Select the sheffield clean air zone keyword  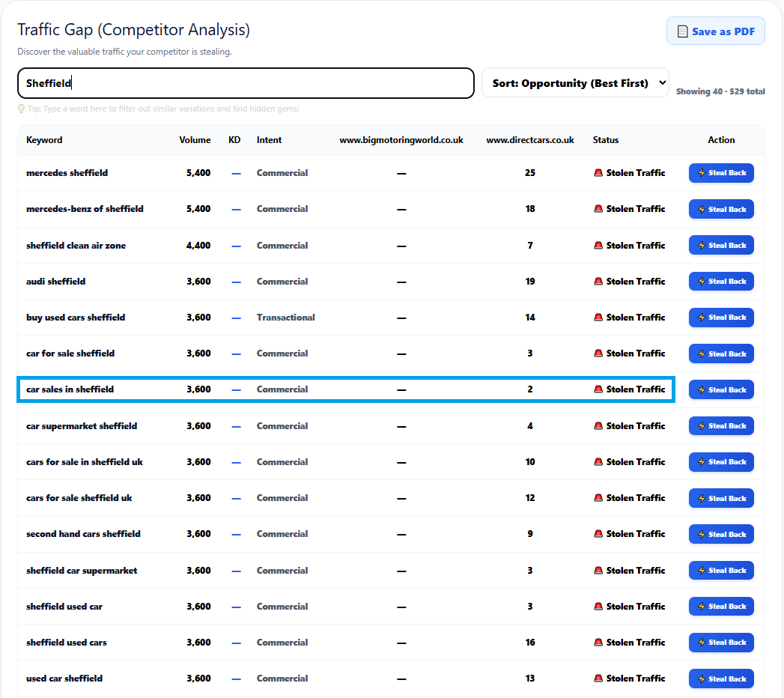pos(76,246)
